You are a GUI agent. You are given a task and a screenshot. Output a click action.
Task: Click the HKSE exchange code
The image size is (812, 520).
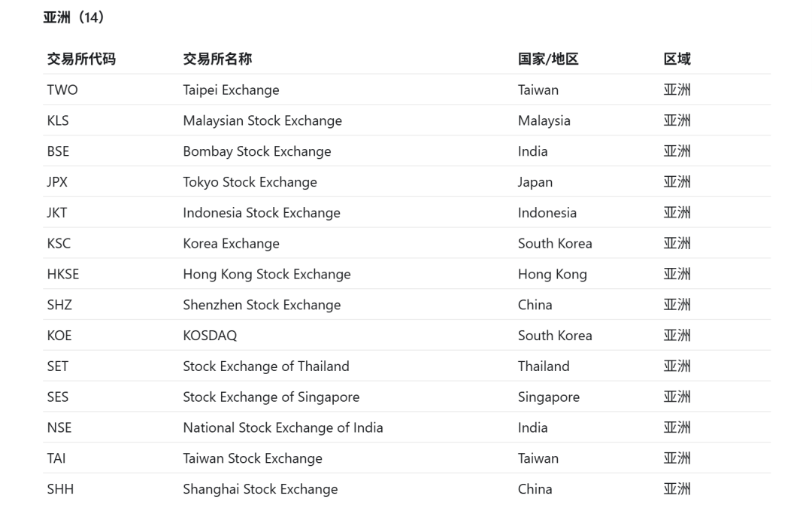click(x=63, y=274)
